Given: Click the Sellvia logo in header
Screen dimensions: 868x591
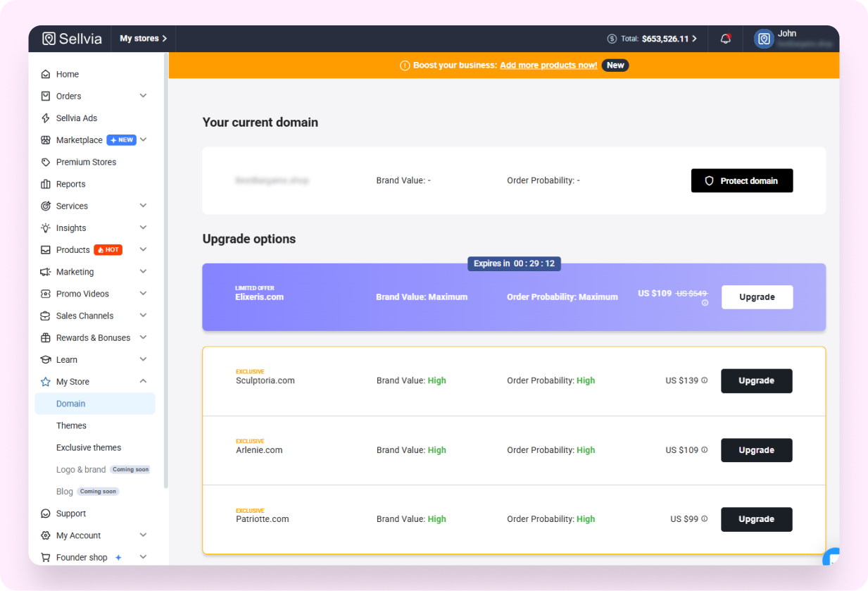Looking at the screenshot, I should pos(72,39).
